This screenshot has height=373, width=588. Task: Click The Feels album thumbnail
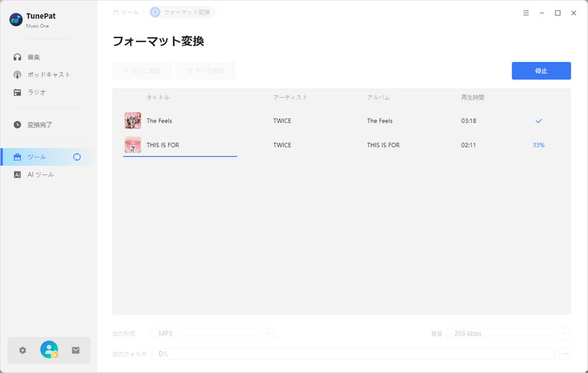click(x=133, y=121)
